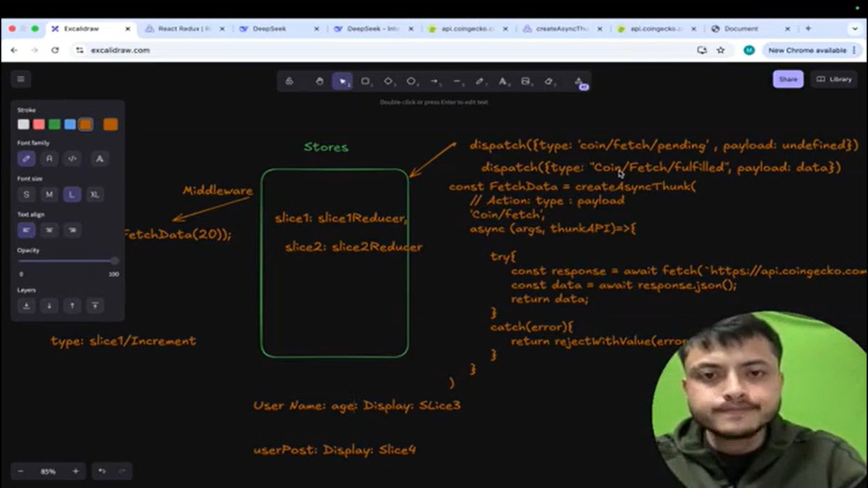868x488 pixels.
Task: Pick the blue stroke color
Action: [x=70, y=124]
